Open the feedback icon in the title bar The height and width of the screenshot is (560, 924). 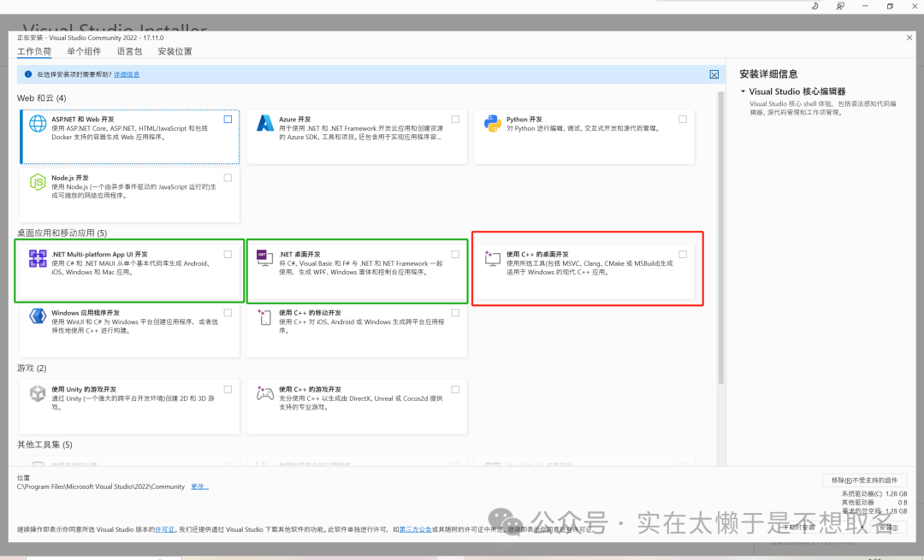point(840,6)
